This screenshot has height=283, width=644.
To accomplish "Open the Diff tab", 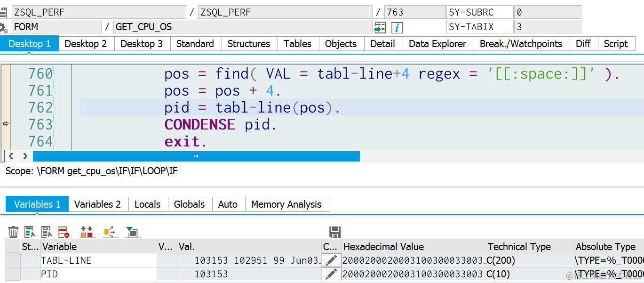I will coord(583,44).
